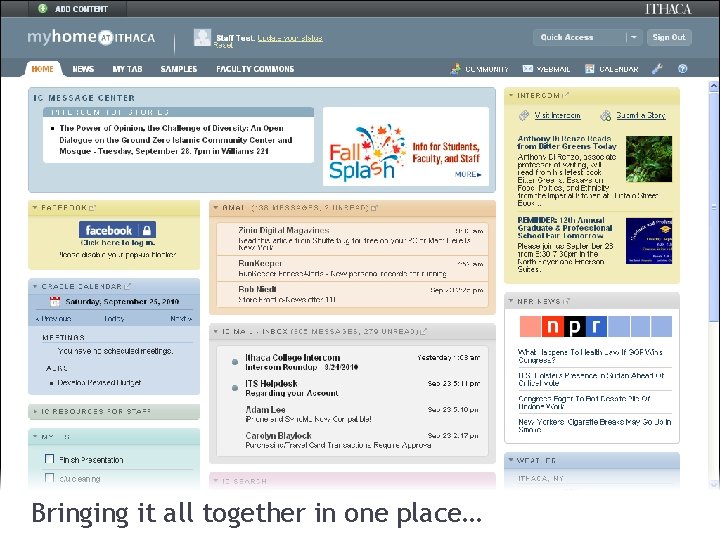Click the page scrollbar up arrow
Image resolution: width=720 pixels, height=540 pixels.
coord(714,85)
